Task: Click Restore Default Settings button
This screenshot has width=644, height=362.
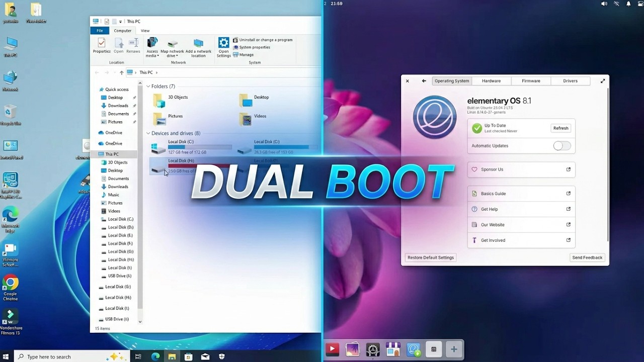Action: click(x=431, y=257)
